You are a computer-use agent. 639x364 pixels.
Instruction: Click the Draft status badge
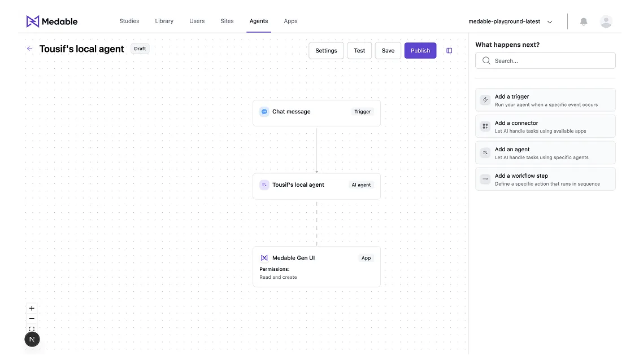140,49
